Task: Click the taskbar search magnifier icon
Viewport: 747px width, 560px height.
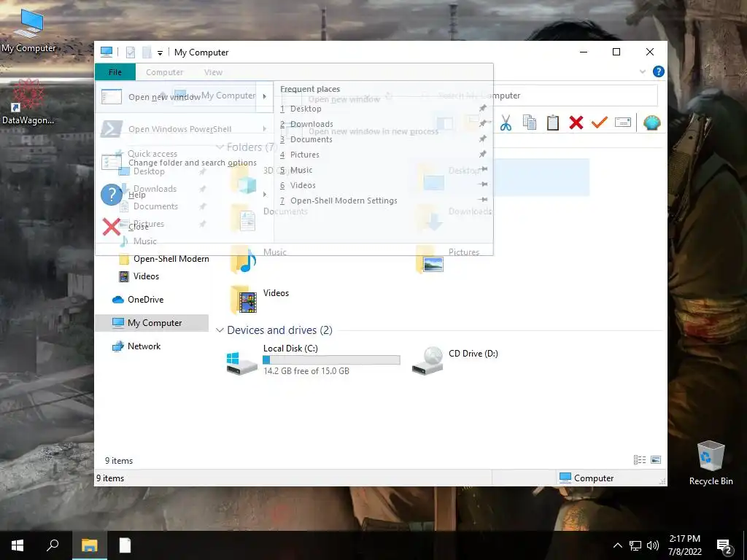Action: click(53, 545)
